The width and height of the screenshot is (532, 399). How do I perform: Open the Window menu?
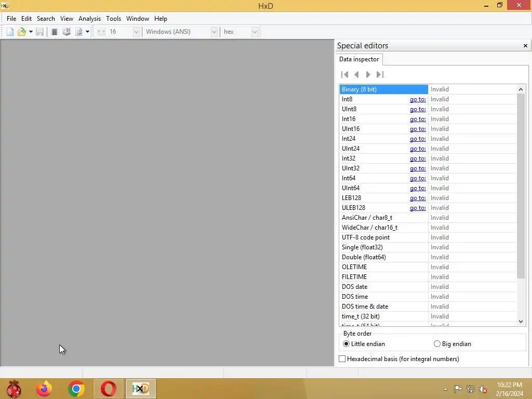[137, 19]
